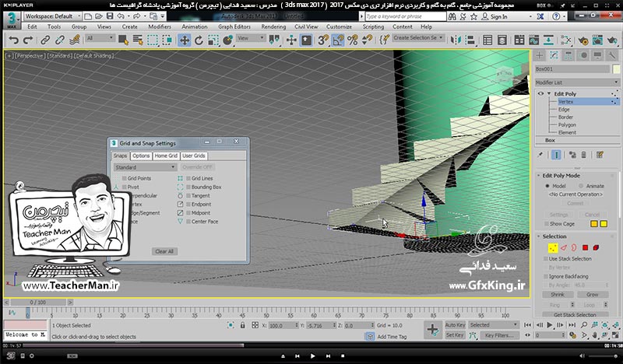Toggle the Edit Poly visibility eye
This screenshot has height=364, width=623.
tap(540, 93)
